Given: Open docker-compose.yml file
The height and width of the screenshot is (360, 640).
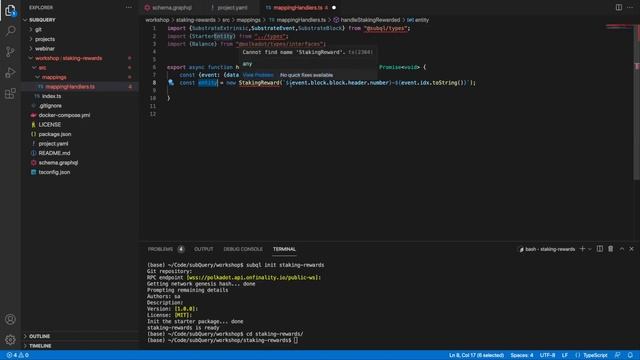Looking at the screenshot, I should (64, 115).
